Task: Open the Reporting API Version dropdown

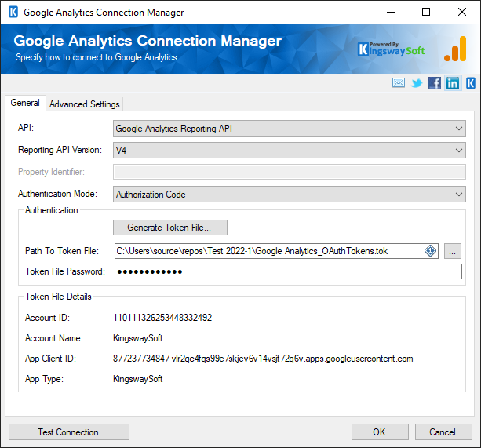Action: [290, 151]
